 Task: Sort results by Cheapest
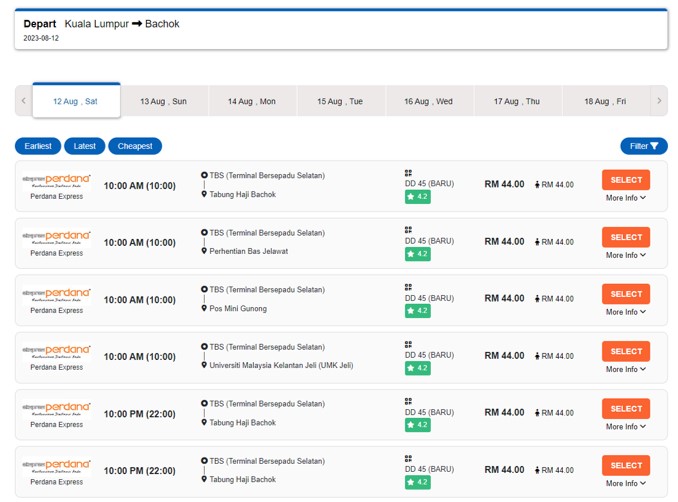point(135,146)
